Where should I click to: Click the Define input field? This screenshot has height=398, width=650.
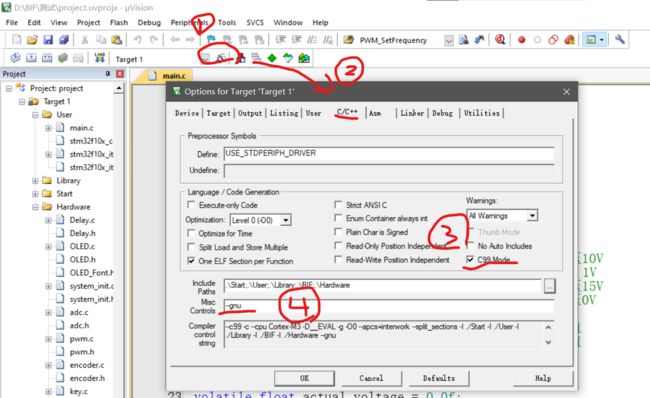pyautogui.click(x=389, y=153)
